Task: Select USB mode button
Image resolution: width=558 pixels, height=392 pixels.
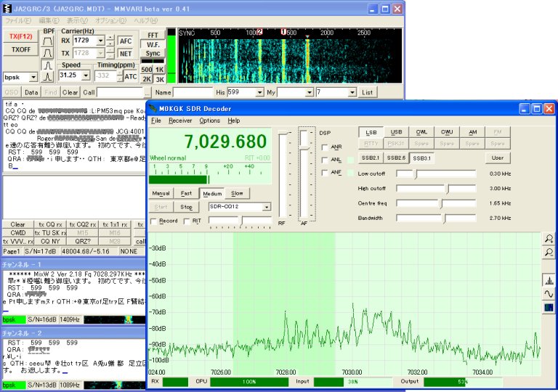Action: (396, 132)
